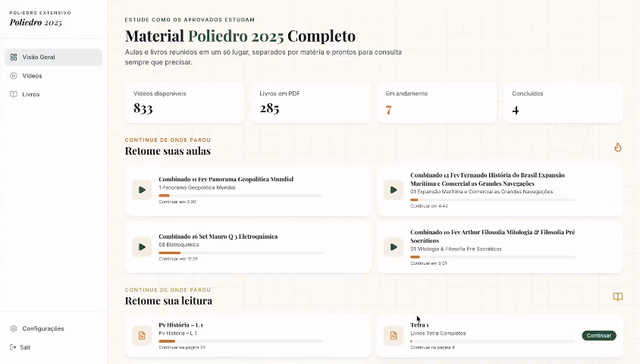
Task: Open the Vídeos disponíveis 833 card
Action: (184, 102)
